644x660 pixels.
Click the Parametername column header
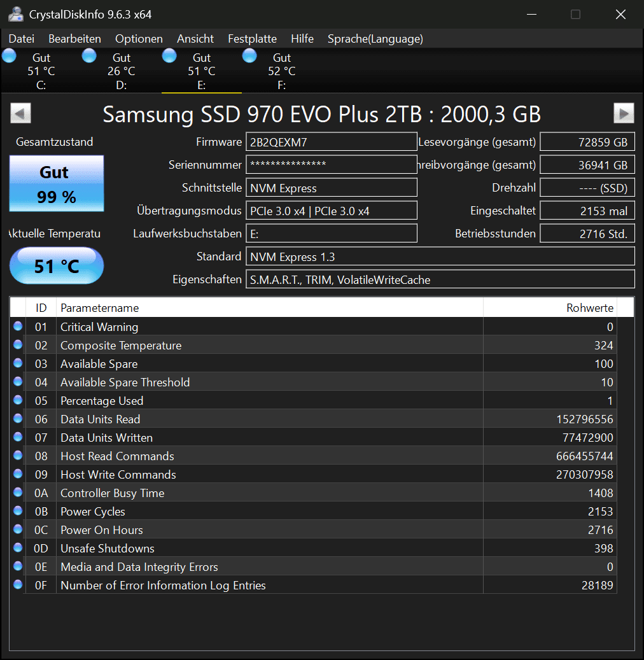[x=269, y=307]
